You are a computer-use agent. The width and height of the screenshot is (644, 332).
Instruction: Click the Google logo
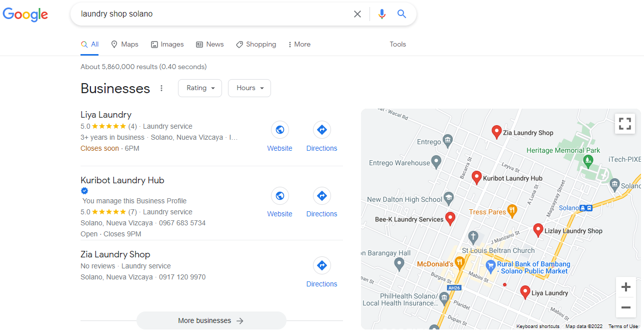[25, 15]
